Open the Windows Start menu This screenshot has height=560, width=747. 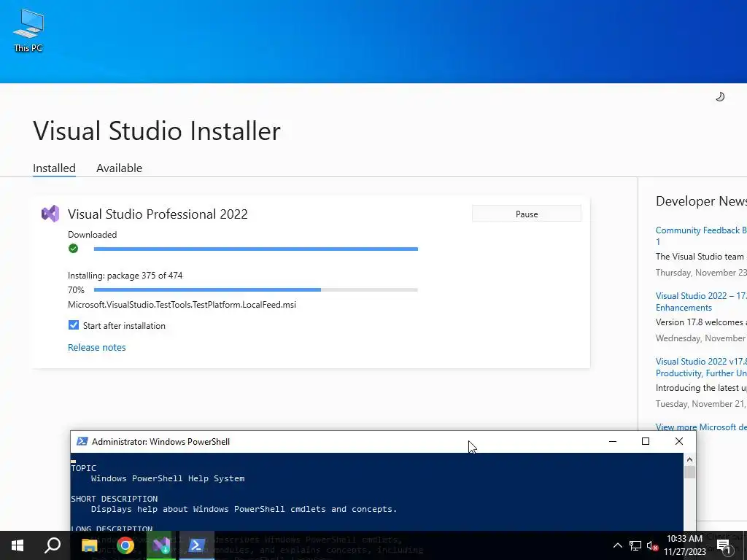point(18,545)
